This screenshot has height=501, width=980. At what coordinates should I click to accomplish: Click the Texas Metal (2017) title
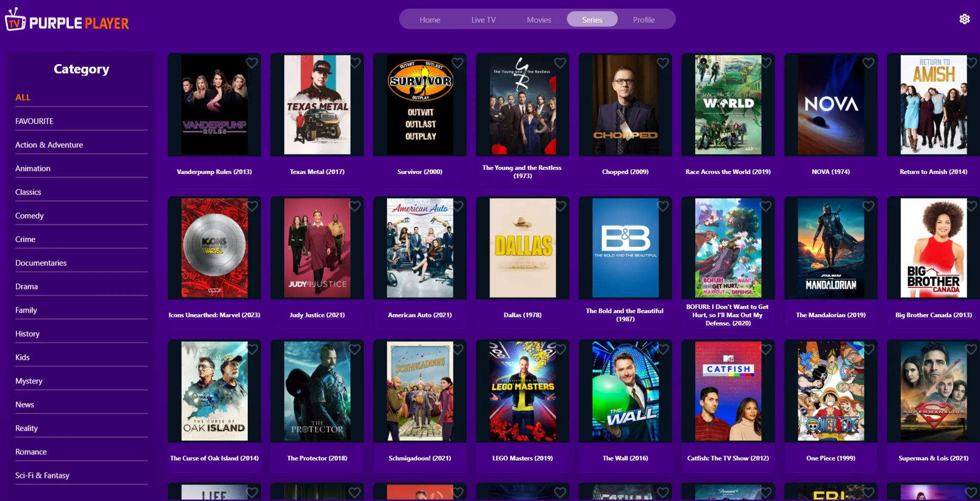pos(317,172)
